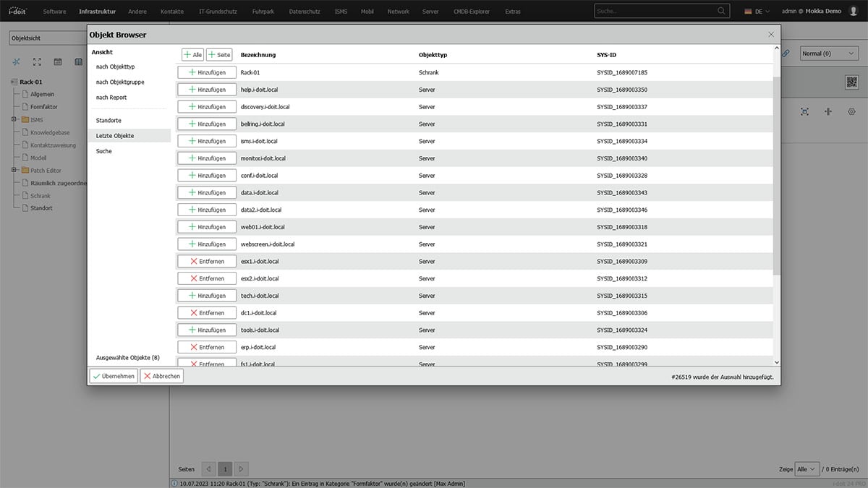This screenshot has width=868, height=488.
Task: Click the horizontal alignment icon
Action: click(x=828, y=111)
